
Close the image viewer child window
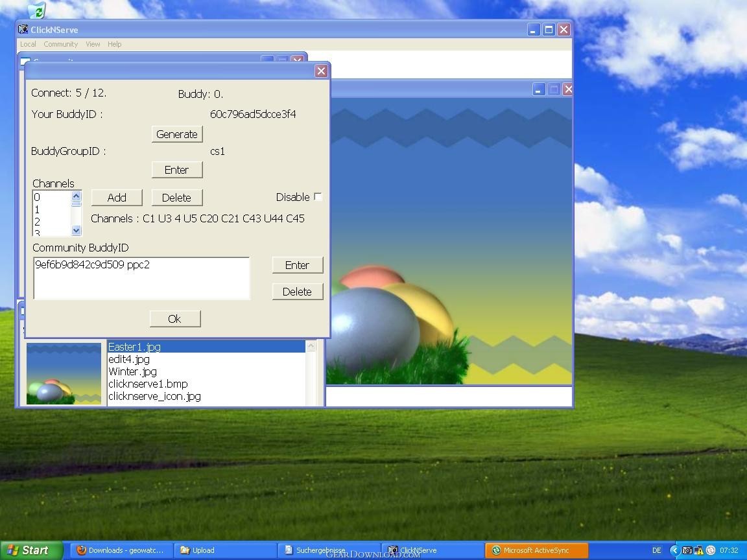(x=568, y=89)
